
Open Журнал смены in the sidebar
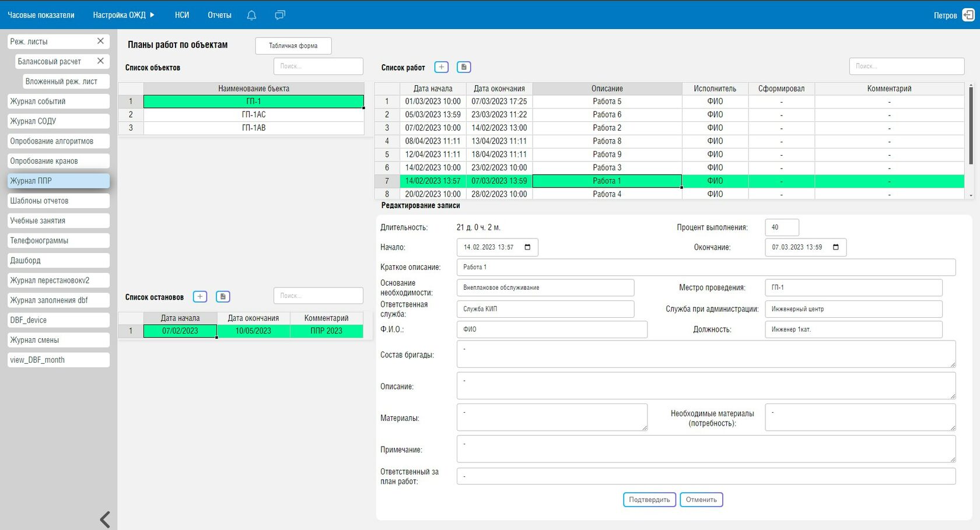(x=58, y=339)
